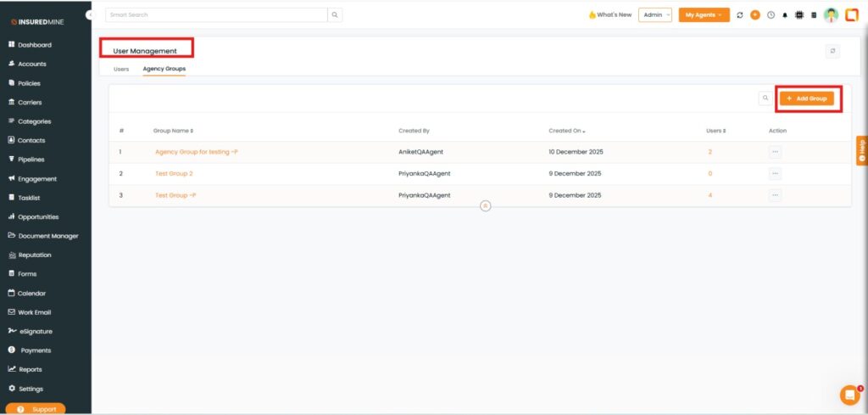Click the calculator icon in top bar

(x=814, y=15)
